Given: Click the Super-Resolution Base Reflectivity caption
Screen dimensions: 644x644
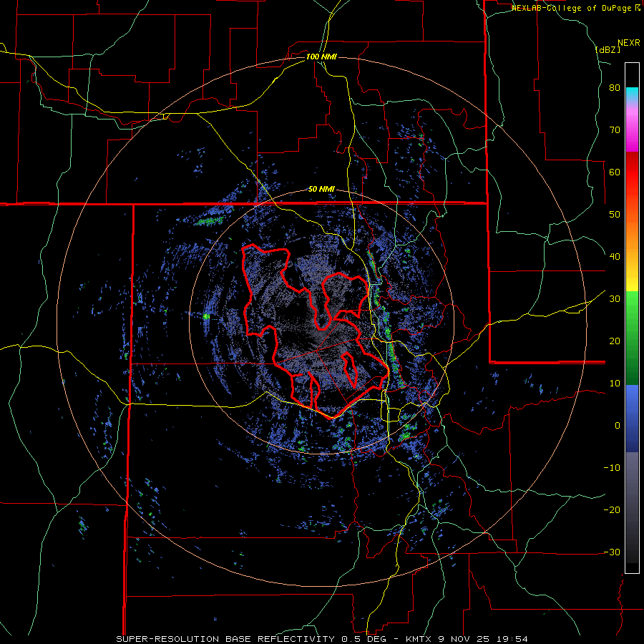Looking at the screenshot, I should point(322,639).
